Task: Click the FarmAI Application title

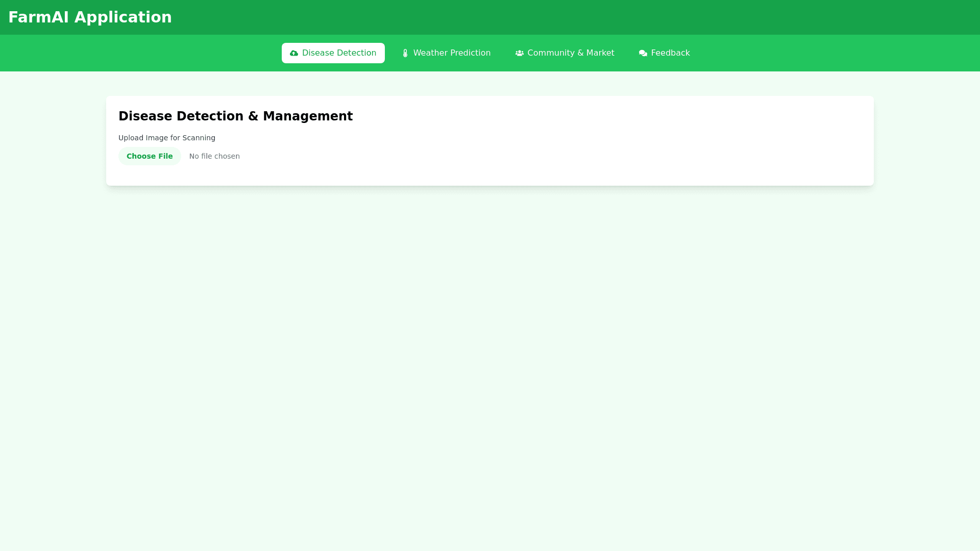Action: 90,17
